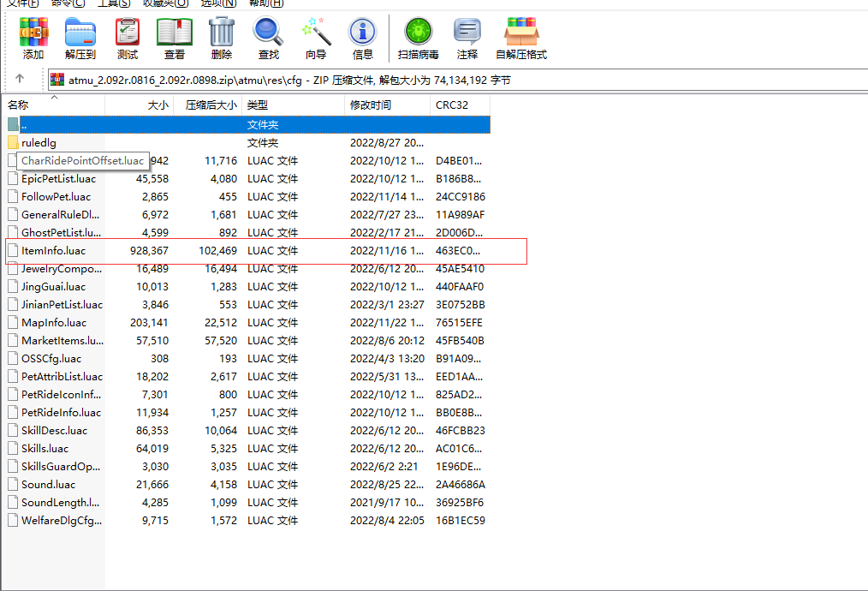Click the CRC32 value 76515EFE
This screenshot has height=591, width=868.
tap(459, 322)
